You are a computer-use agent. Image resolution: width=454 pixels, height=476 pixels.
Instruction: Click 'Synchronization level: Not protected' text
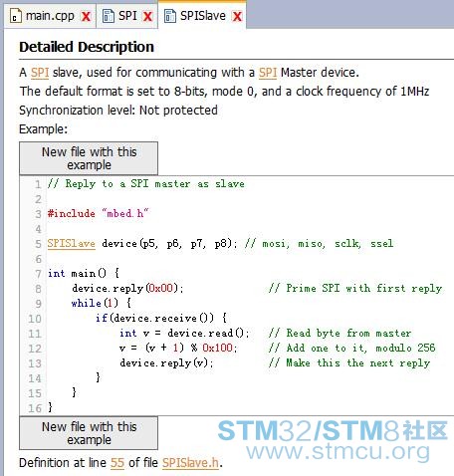118,111
